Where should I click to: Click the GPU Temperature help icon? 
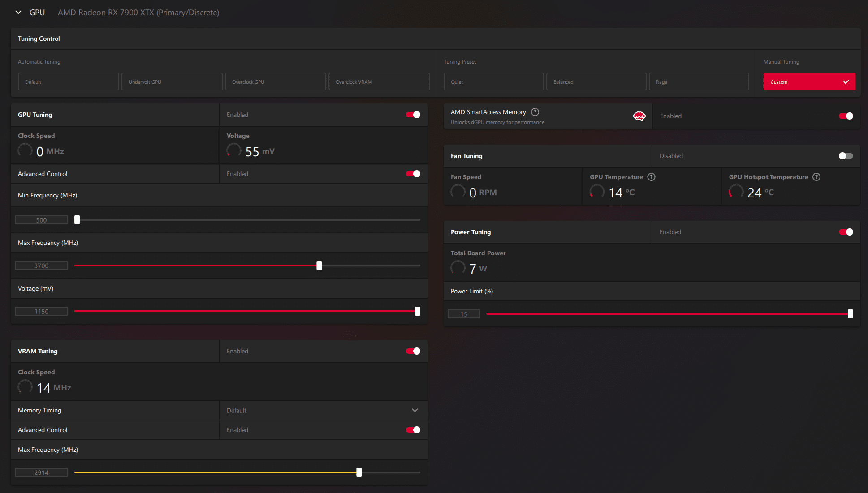click(652, 177)
